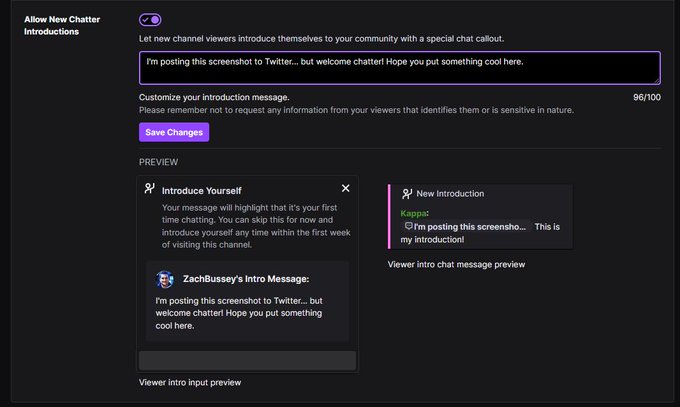
Task: Click the introduction message text box
Action: pos(400,68)
